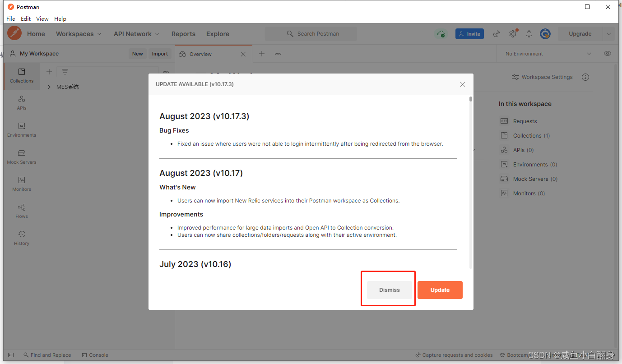Open the APIs sidebar panel
Image resolution: width=622 pixels, height=364 pixels.
click(22, 103)
